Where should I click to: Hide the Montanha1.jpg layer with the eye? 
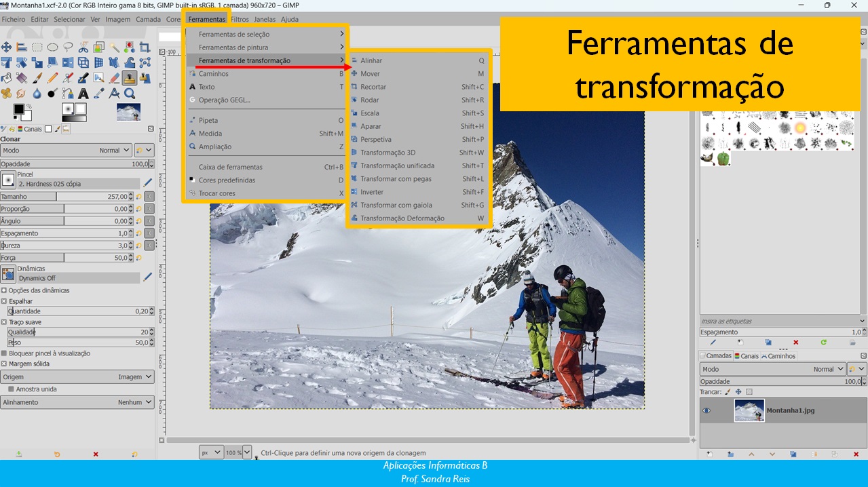click(x=706, y=410)
